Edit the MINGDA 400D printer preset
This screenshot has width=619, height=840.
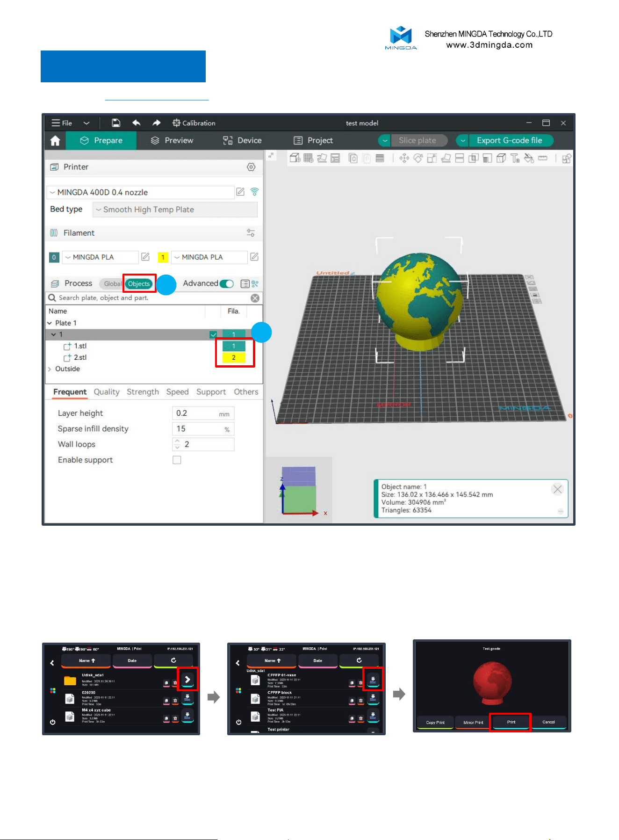point(240,192)
